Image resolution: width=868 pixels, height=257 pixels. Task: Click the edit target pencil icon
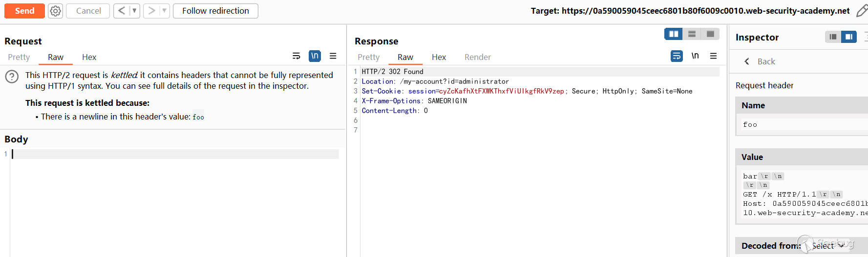tap(862, 11)
